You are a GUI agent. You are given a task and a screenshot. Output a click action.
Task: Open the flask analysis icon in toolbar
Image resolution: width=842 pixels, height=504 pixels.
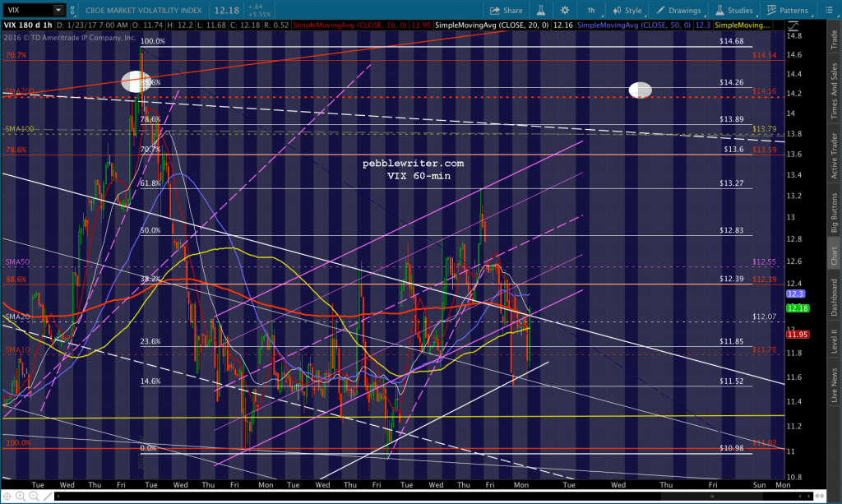pyautogui.click(x=541, y=10)
